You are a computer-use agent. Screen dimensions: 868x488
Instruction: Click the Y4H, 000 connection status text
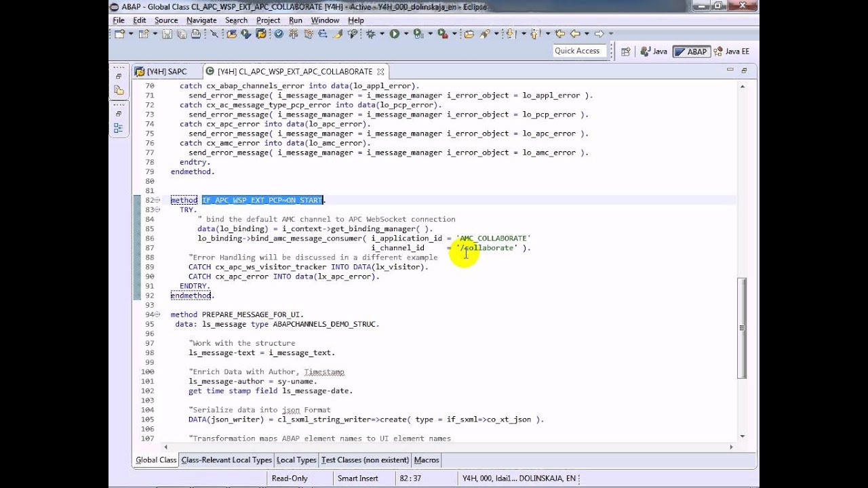519,479
